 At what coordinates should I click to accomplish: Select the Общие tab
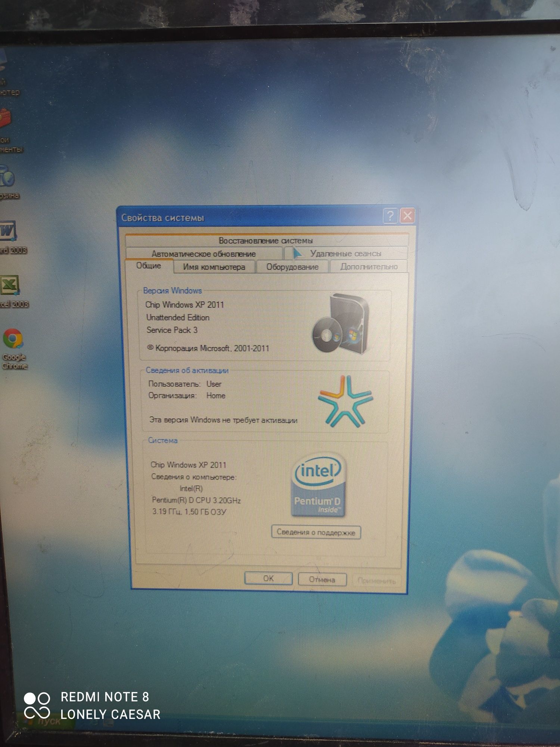(x=149, y=266)
